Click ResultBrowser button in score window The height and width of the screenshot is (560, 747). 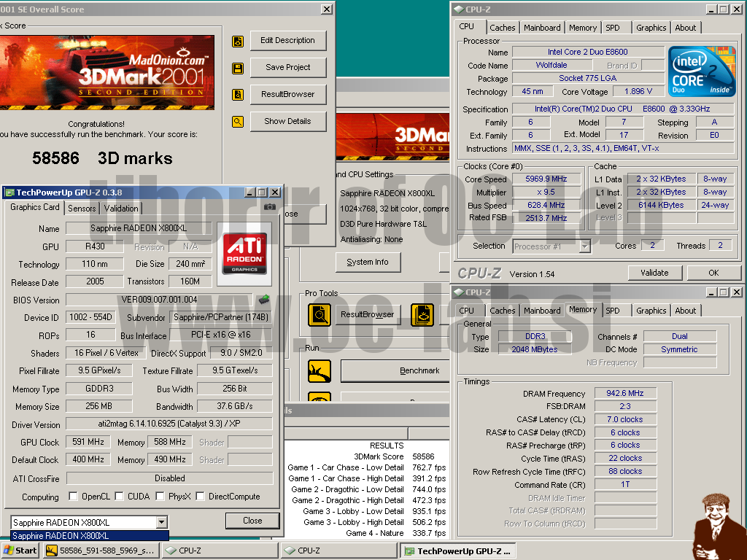tap(287, 94)
